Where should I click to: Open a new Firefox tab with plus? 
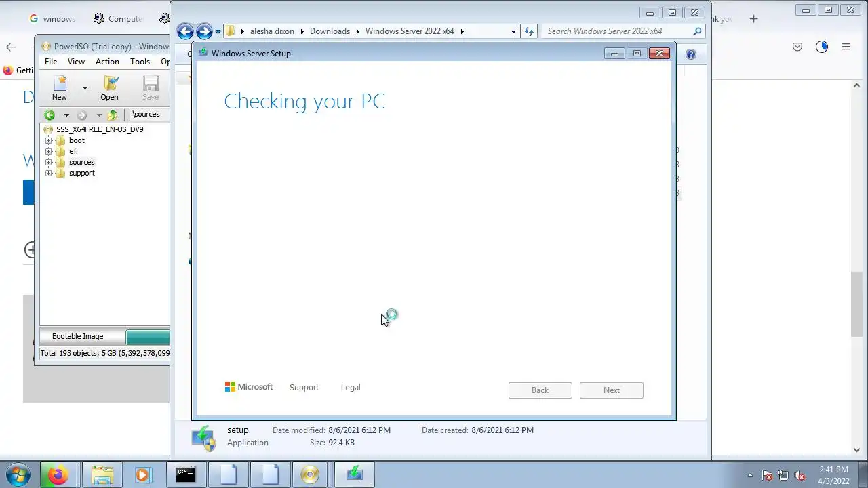(753, 19)
